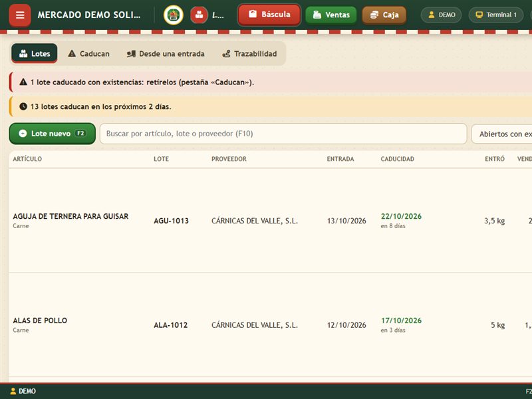Screen dimensions: 532x399
Task: Open the Caducan tab
Action: pos(88,54)
